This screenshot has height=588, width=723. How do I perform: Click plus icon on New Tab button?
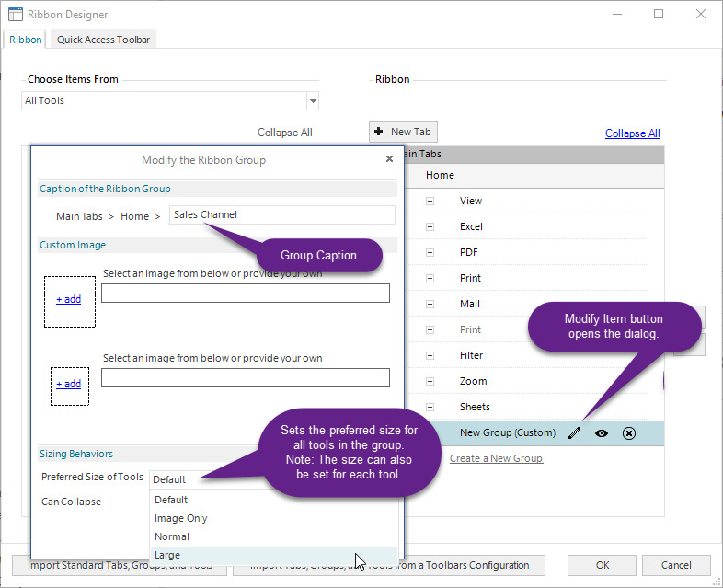(x=379, y=132)
